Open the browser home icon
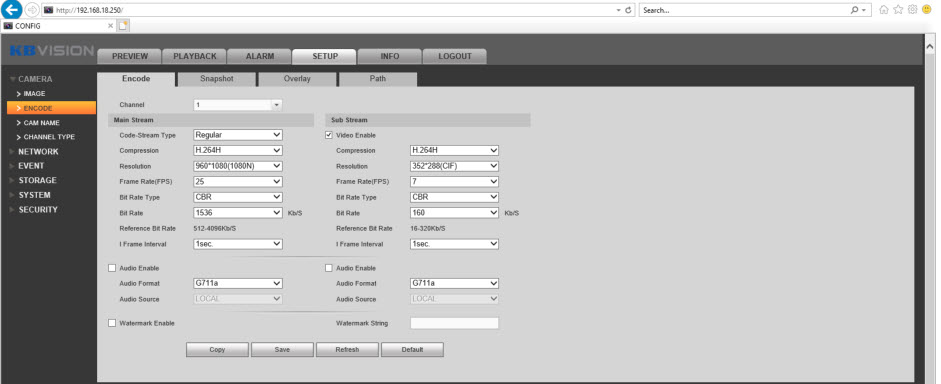The width and height of the screenshot is (941, 384). tap(883, 10)
